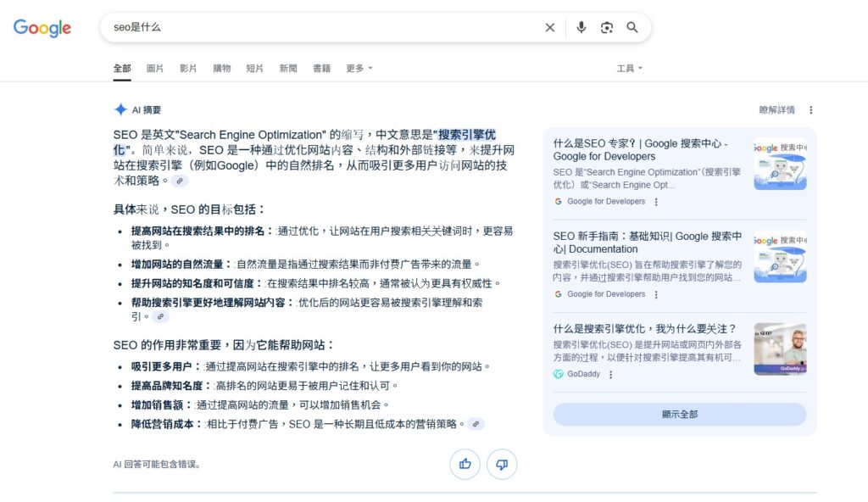Switch to the 影片 tab

pyautogui.click(x=188, y=68)
